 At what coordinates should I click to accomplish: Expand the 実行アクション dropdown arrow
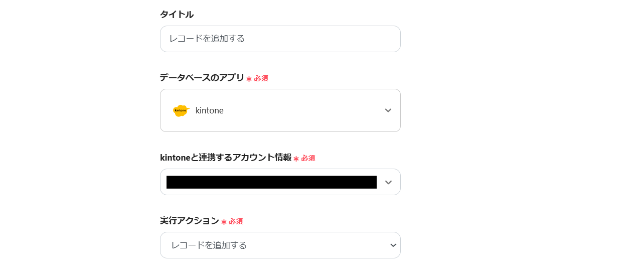pos(393,245)
